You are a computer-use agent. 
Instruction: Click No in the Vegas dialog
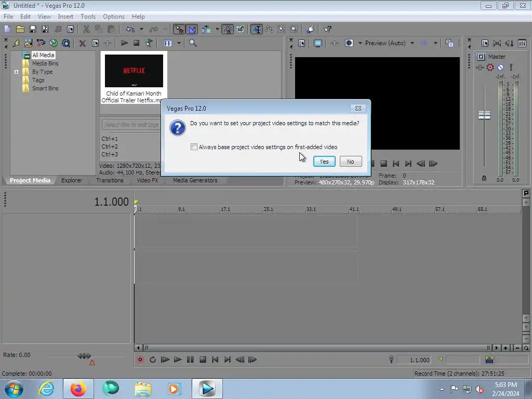coord(351,162)
